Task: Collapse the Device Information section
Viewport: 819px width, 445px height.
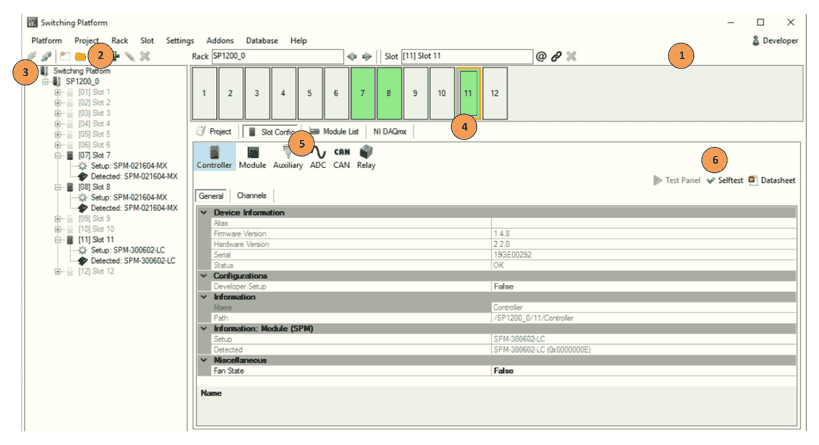Action: point(204,213)
